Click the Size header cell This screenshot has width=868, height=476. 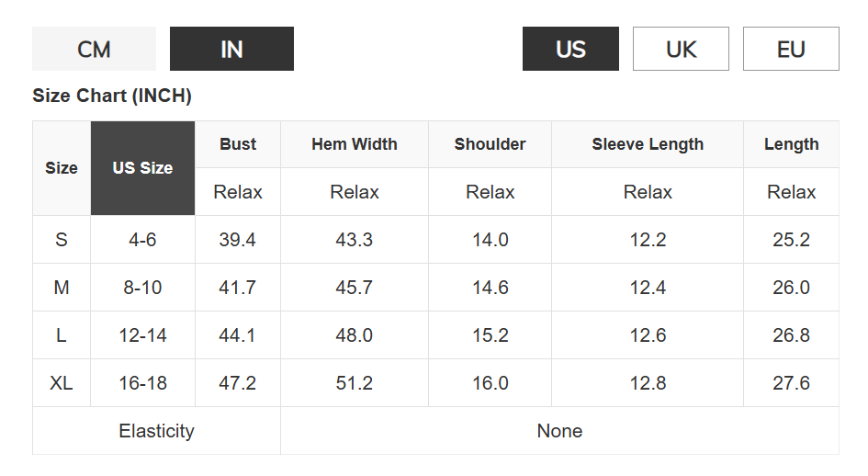tap(62, 168)
